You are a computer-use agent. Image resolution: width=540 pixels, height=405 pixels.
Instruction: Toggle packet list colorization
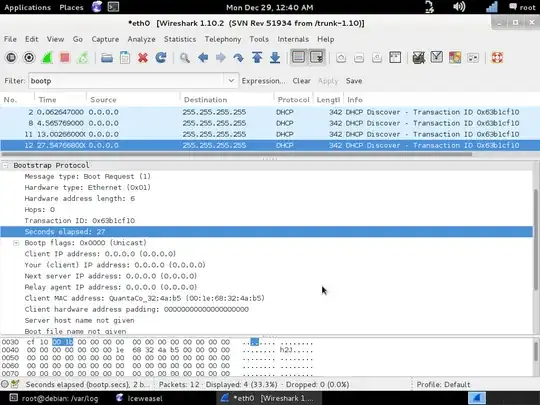298,57
